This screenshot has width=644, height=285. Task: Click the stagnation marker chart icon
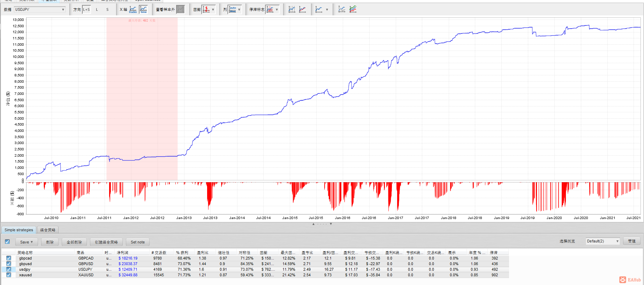pos(270,9)
